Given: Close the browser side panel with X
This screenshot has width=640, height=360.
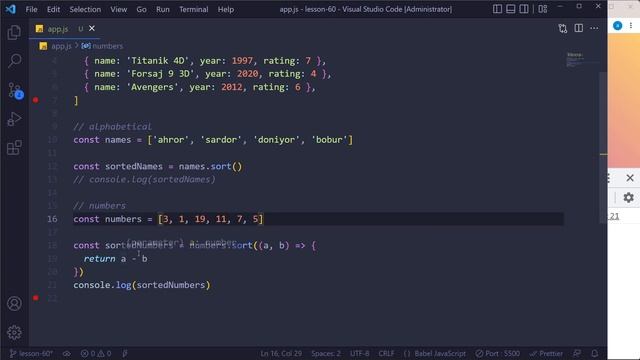Looking at the screenshot, I should pos(630,178).
